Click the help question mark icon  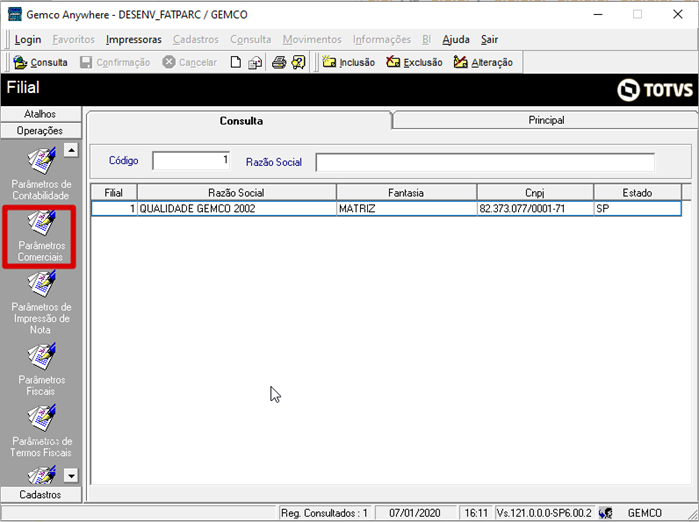click(x=299, y=62)
